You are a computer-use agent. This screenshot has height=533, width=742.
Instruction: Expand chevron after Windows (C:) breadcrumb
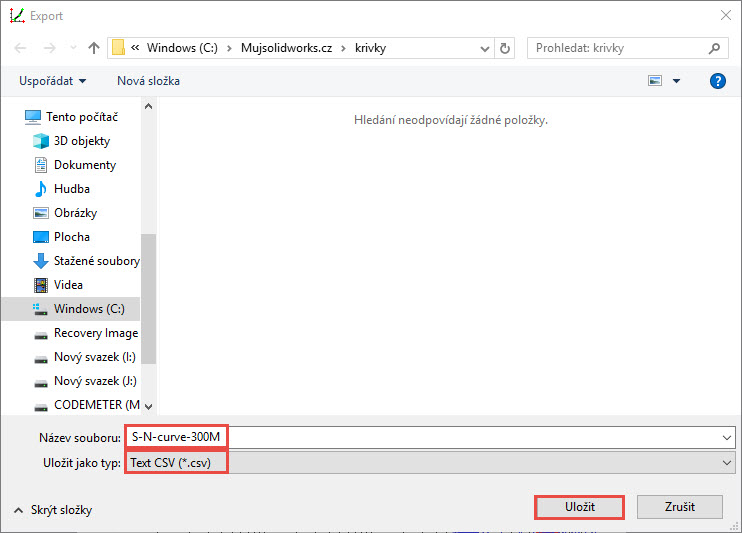pos(230,48)
